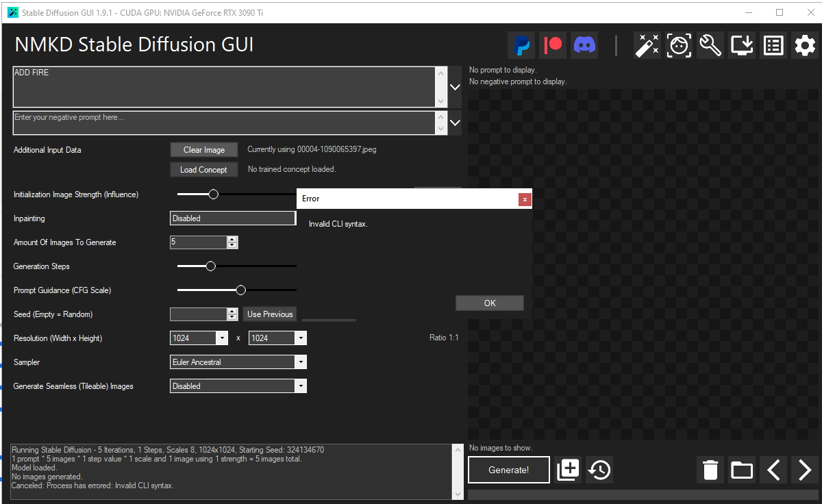Open the PayPal donation icon

coord(521,45)
